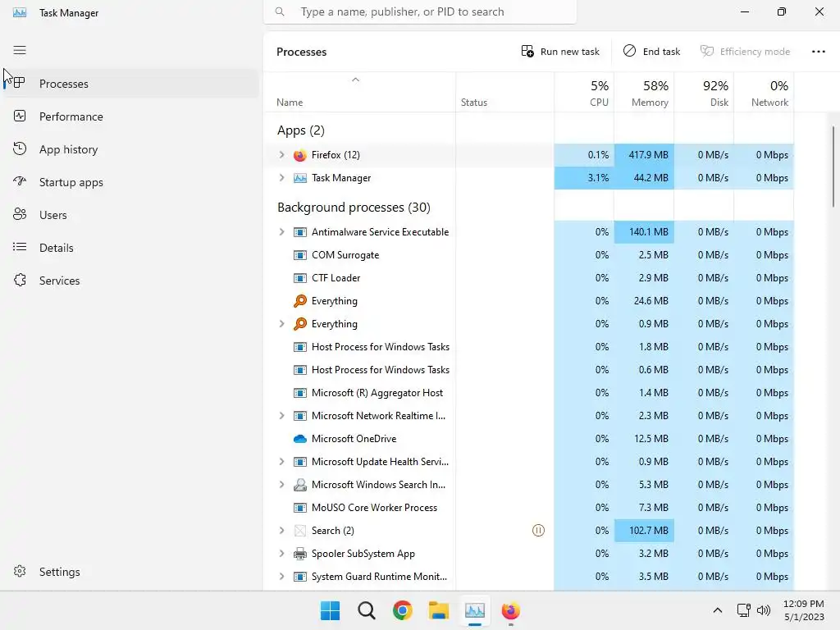The height and width of the screenshot is (630, 840).
Task: Click Run new task button
Action: click(560, 52)
